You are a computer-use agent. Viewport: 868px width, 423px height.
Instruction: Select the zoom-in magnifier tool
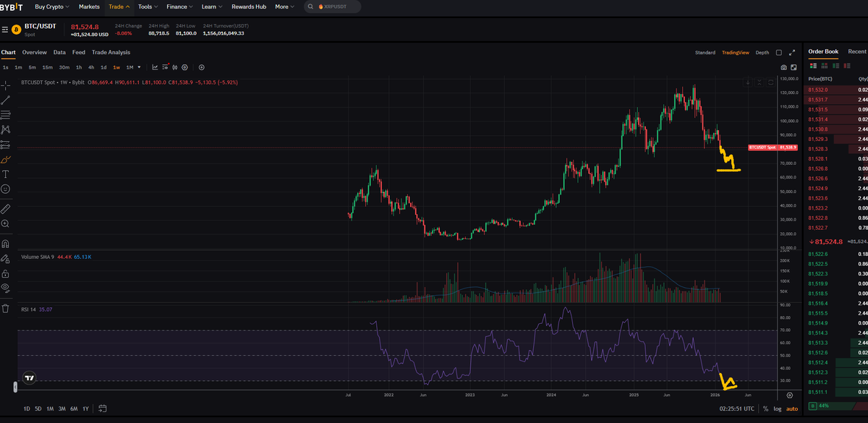pos(6,223)
